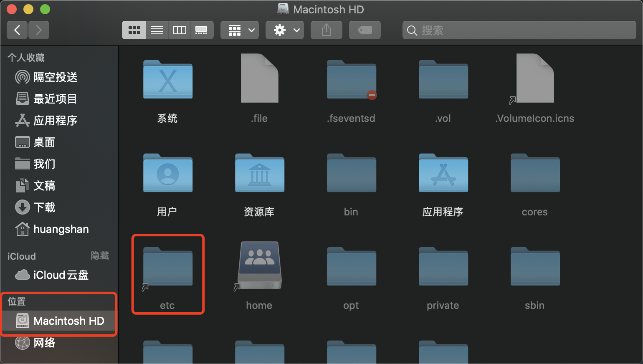Open the gear action menu
The width and height of the screenshot is (643, 364).
(x=285, y=30)
